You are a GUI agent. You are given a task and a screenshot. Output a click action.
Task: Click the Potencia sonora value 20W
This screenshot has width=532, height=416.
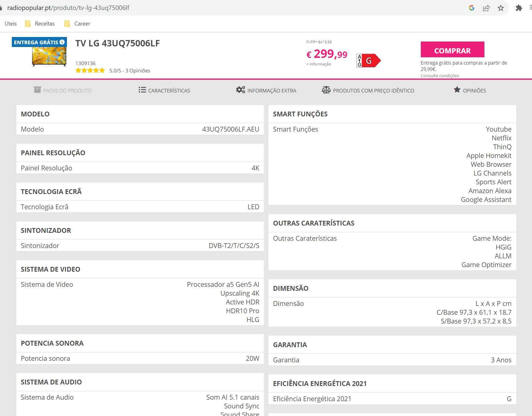[x=252, y=358]
